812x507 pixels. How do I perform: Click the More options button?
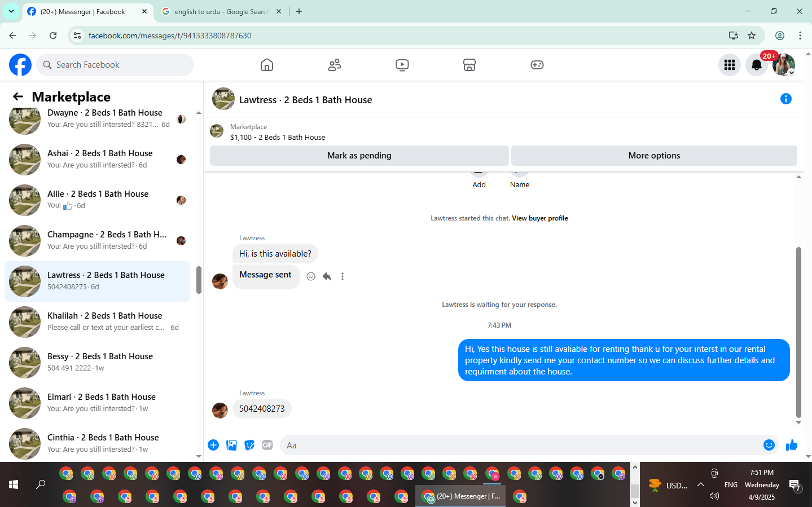click(654, 156)
